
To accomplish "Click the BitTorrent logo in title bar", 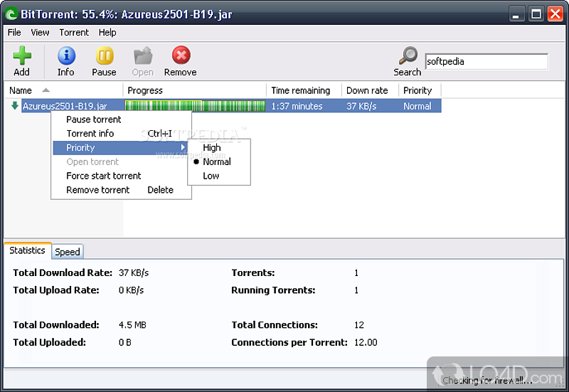I will coord(11,14).
